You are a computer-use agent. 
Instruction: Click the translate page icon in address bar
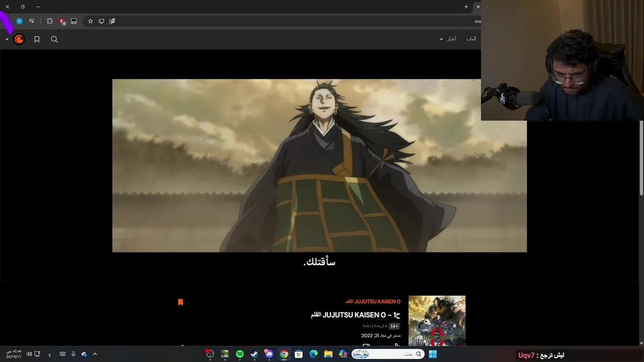(x=112, y=21)
